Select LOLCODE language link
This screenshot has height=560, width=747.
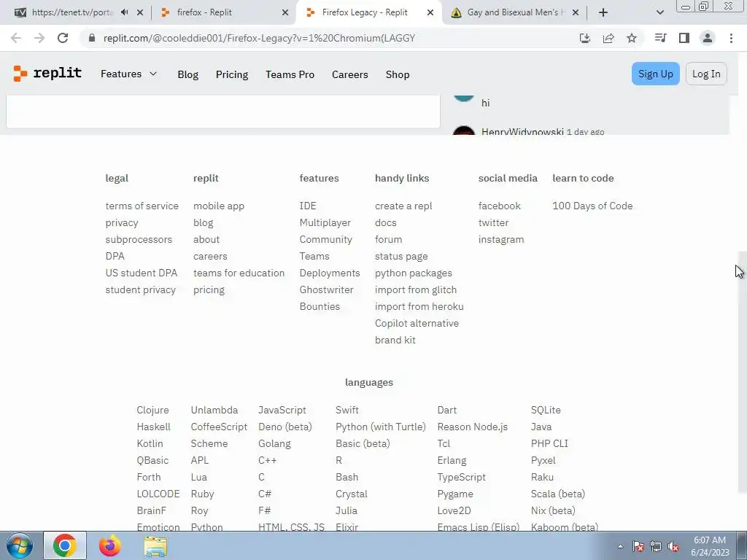(158, 494)
